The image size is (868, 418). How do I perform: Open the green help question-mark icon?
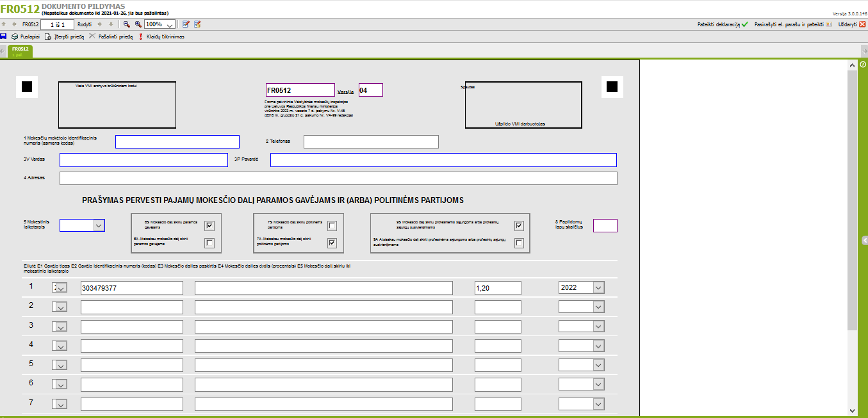point(863,65)
